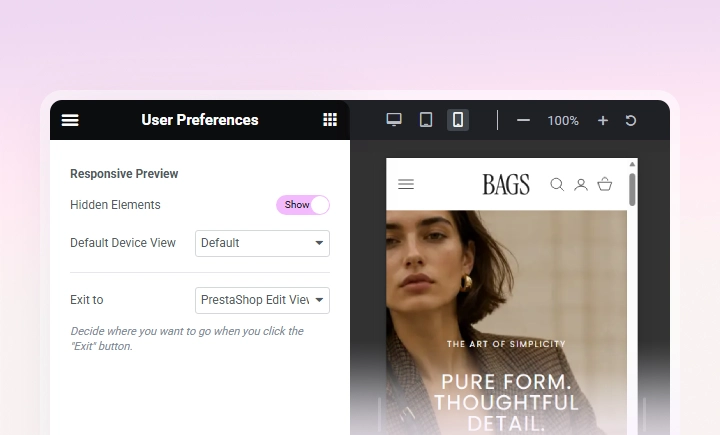
Task: Click the PURE FORM. THOUGHTFUL DETAIL. heading
Action: (506, 403)
